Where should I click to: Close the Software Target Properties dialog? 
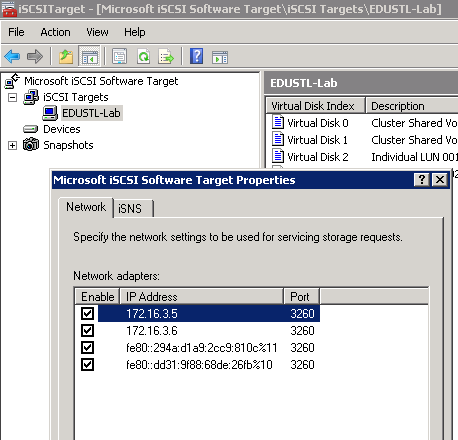(440, 180)
